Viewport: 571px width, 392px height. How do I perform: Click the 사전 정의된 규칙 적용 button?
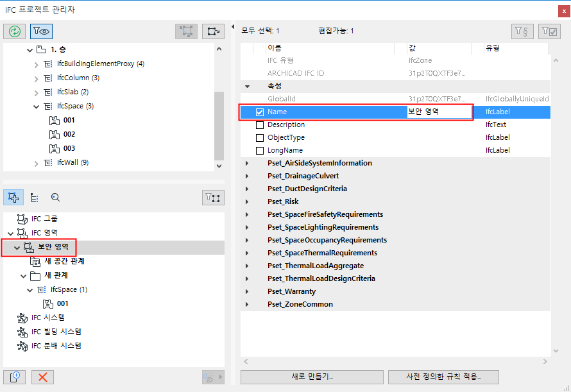tap(443, 377)
